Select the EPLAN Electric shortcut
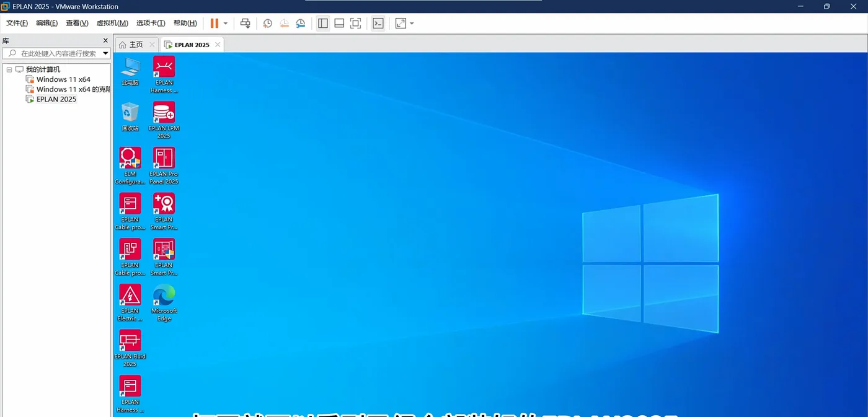The height and width of the screenshot is (417, 868). coord(130,303)
